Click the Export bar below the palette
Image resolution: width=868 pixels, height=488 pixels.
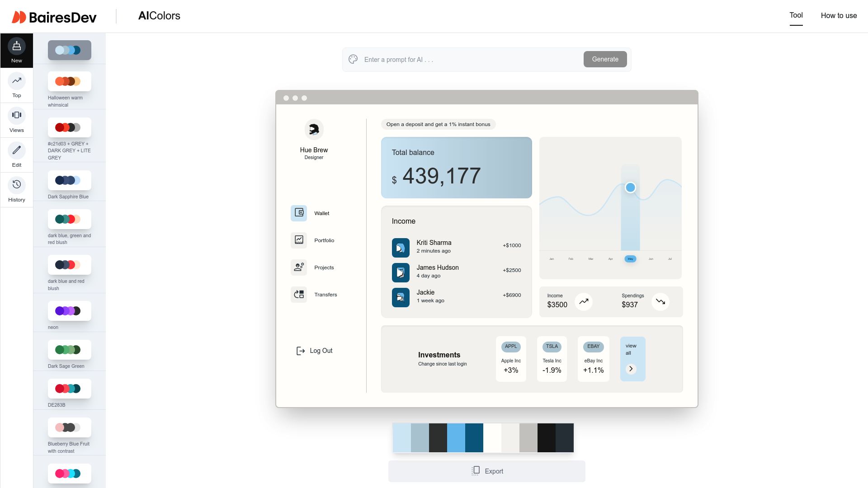pos(486,471)
